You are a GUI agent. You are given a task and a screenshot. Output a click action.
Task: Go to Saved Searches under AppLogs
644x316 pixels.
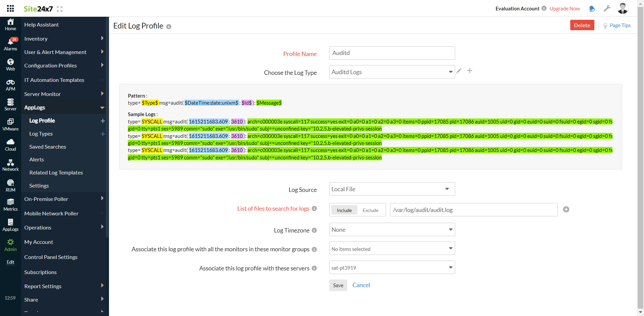(x=48, y=147)
